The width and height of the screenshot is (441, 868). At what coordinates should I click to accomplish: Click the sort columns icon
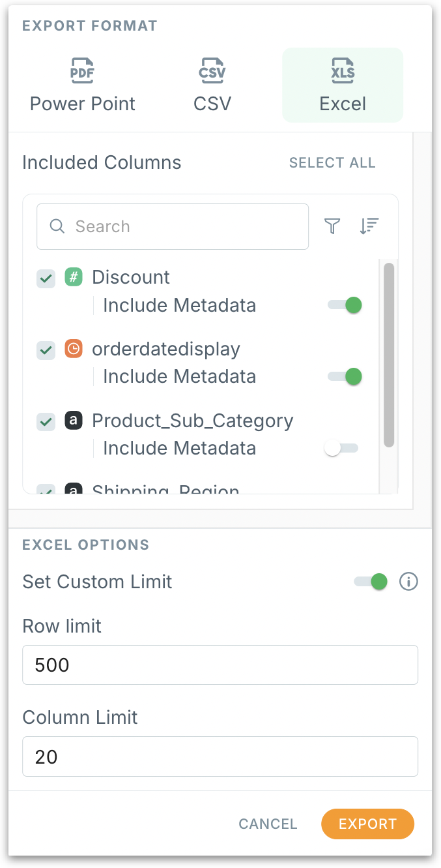pos(369,226)
